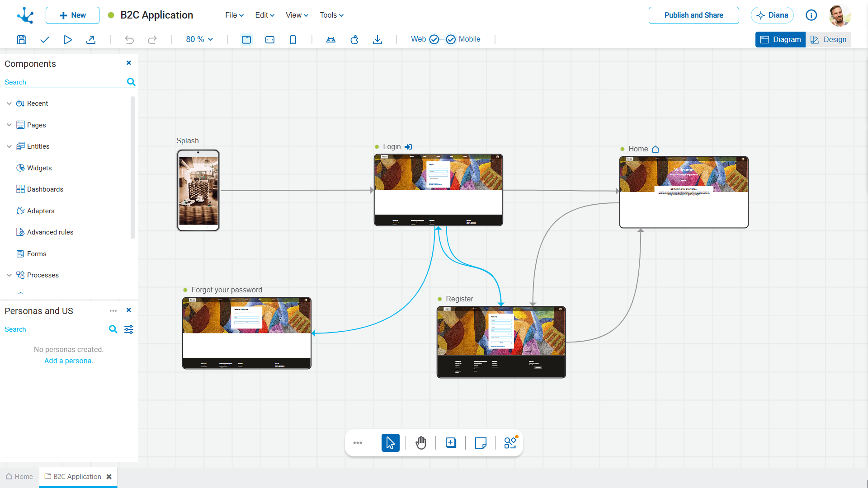Open the Diana assistant button
The height and width of the screenshot is (488, 868).
pos(772,15)
